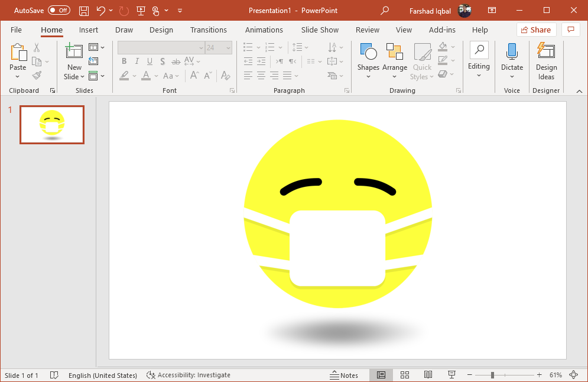Image resolution: width=588 pixels, height=382 pixels.
Task: Switch to the Slide Show tab
Action: tap(320, 30)
